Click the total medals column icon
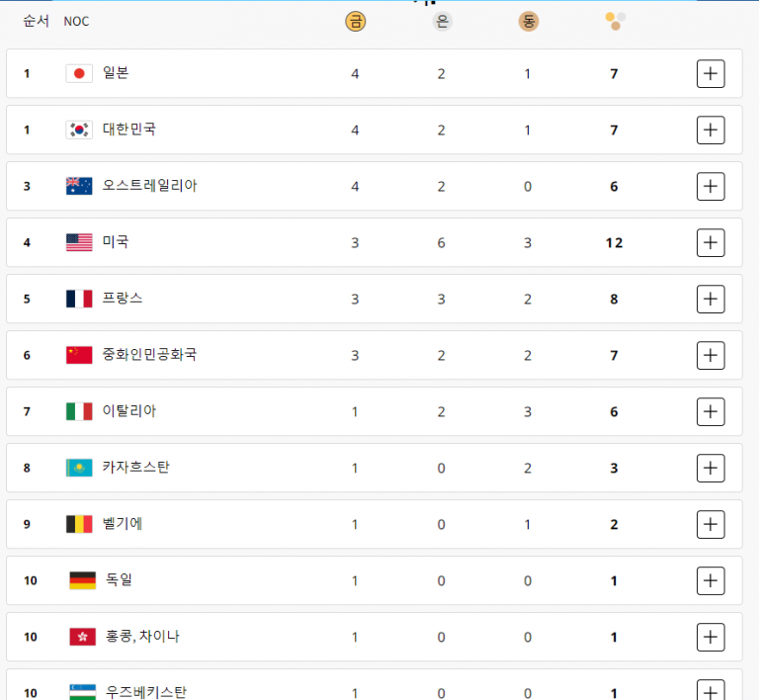Image resolution: width=759 pixels, height=700 pixels. tap(615, 21)
